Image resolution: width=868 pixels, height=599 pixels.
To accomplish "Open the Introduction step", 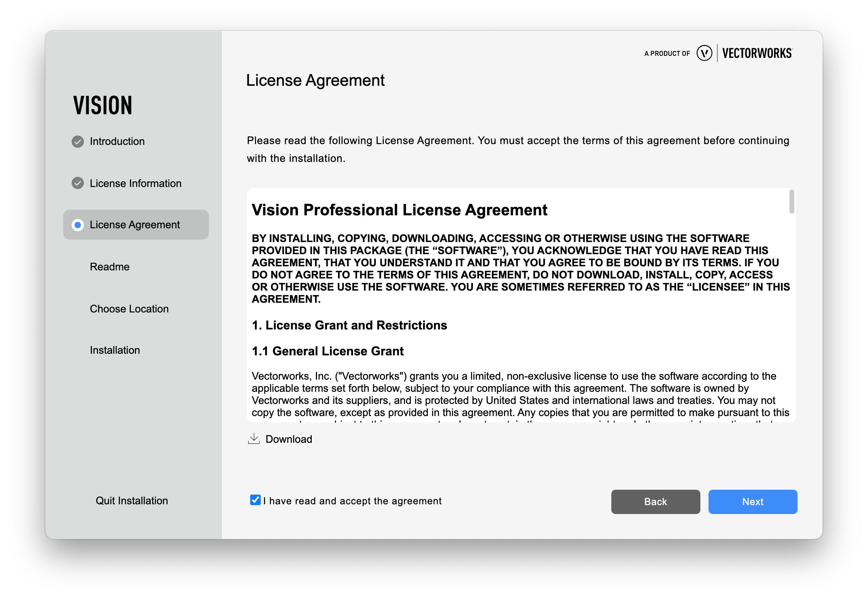I will click(x=117, y=141).
